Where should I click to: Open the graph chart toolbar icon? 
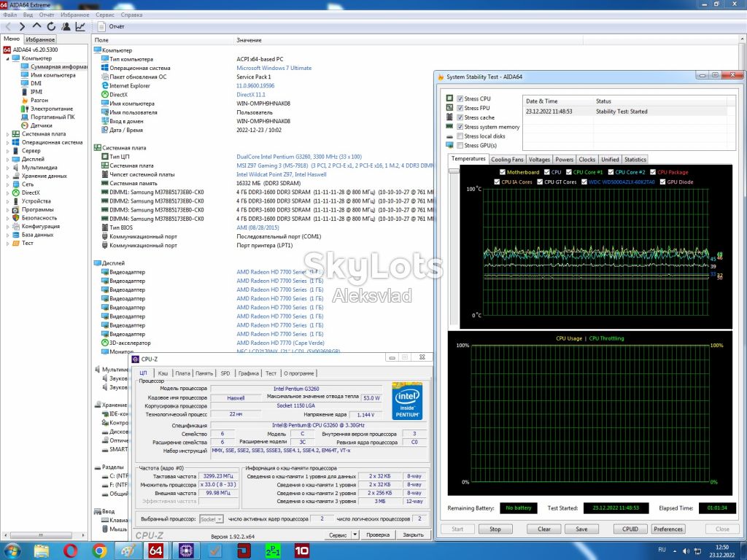click(x=80, y=27)
